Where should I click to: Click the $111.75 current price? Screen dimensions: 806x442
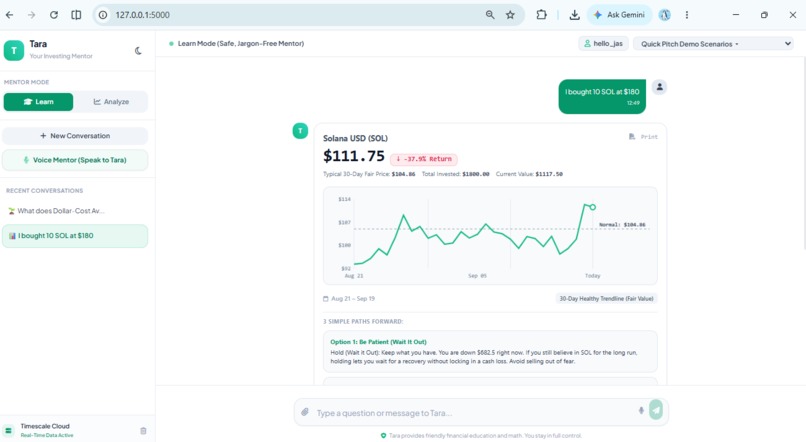(x=354, y=156)
